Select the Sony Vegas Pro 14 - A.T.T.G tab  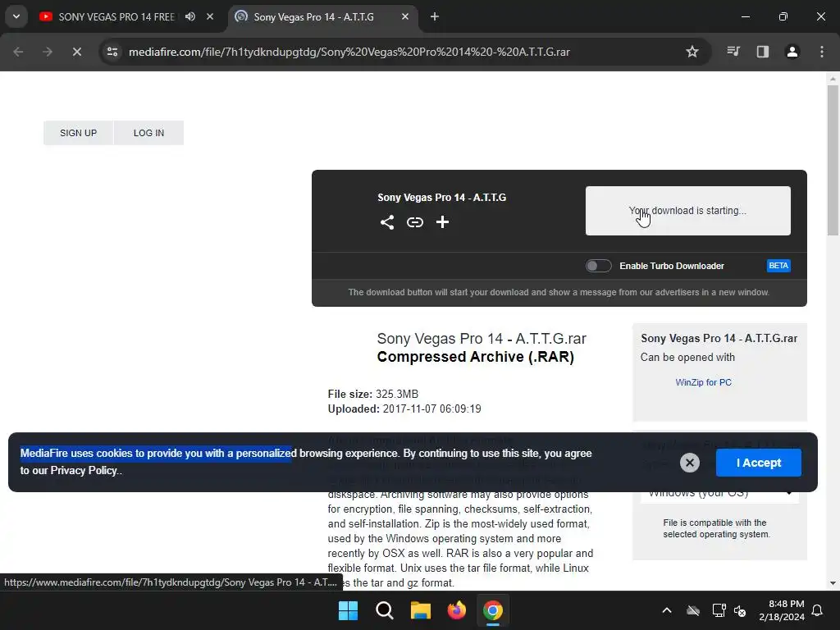click(x=313, y=17)
